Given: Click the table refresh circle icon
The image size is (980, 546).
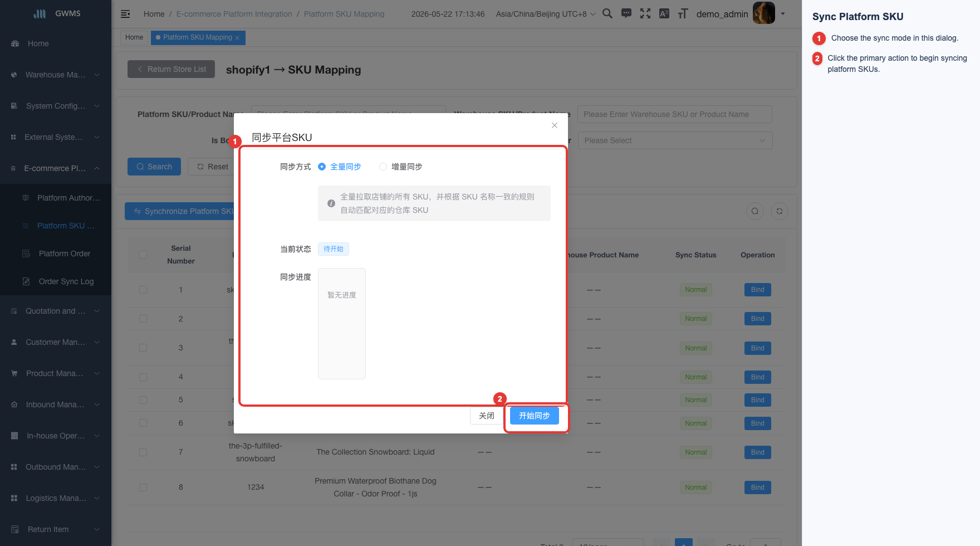Looking at the screenshot, I should point(780,211).
